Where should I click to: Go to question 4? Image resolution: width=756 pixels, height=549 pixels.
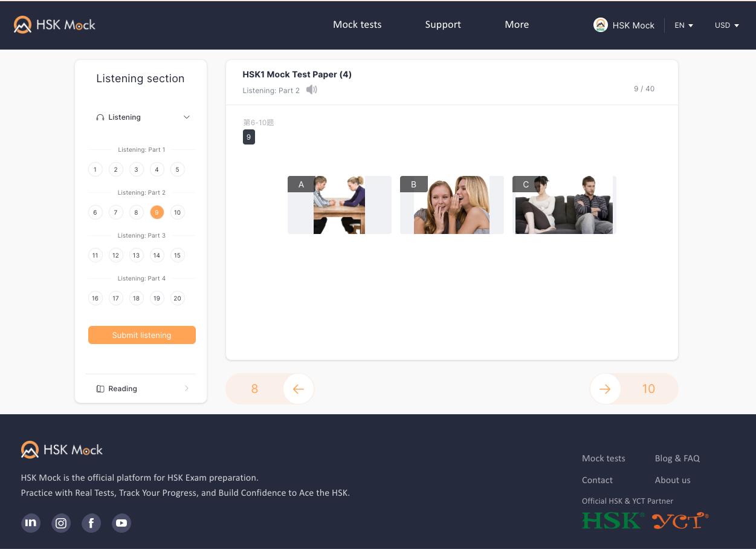pyautogui.click(x=157, y=169)
